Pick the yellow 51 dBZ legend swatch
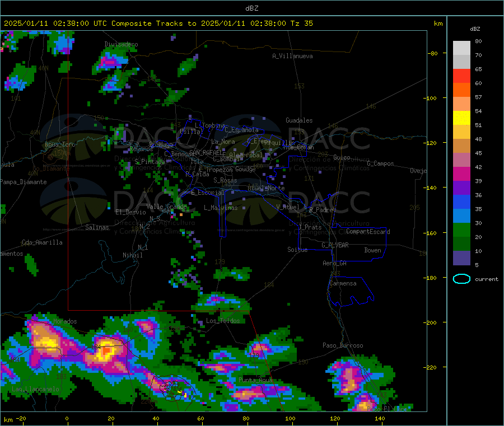 [x=461, y=118]
